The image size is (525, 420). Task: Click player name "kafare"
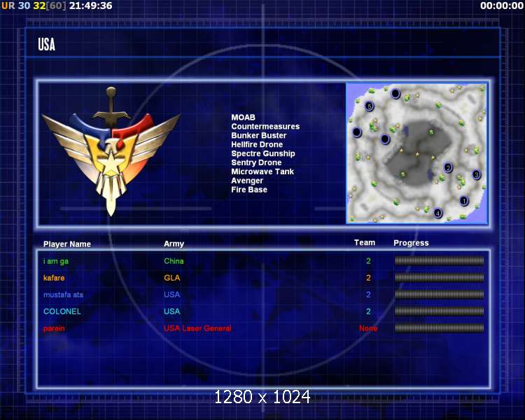(x=54, y=278)
